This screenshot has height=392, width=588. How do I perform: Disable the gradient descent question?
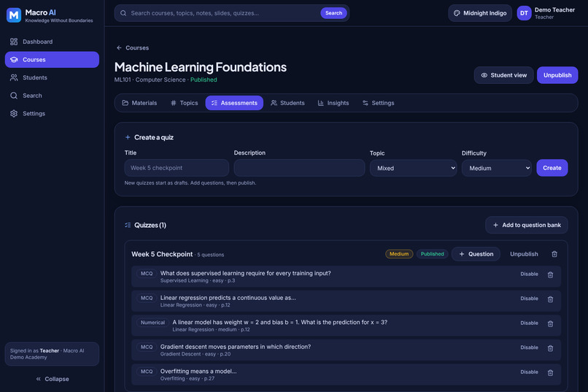pyautogui.click(x=529, y=347)
